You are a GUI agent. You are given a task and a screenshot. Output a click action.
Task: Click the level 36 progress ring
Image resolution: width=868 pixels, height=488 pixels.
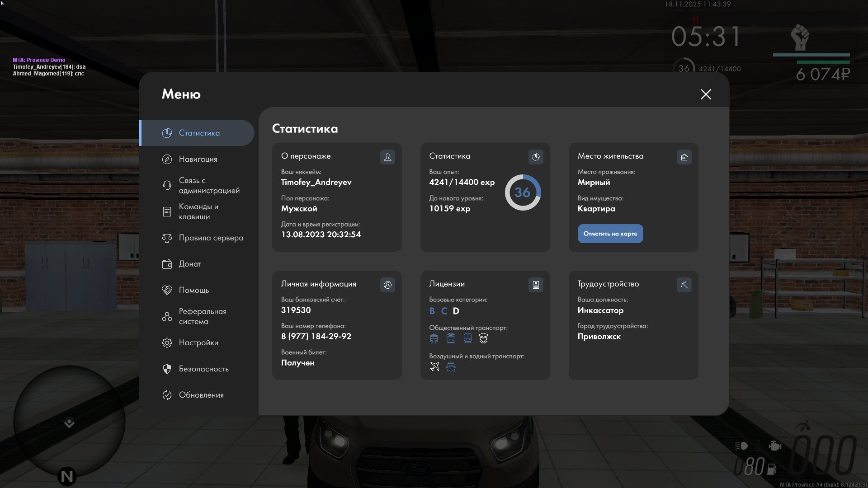pos(523,192)
